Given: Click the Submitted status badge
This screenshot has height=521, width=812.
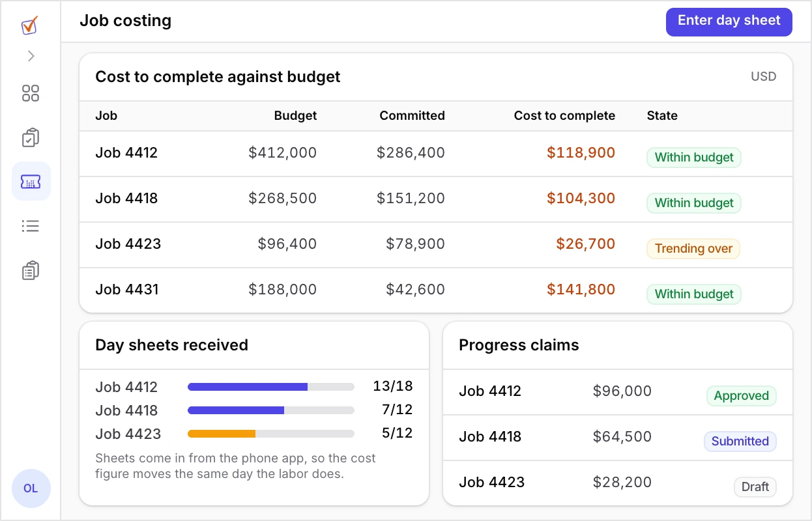Looking at the screenshot, I should 740,442.
